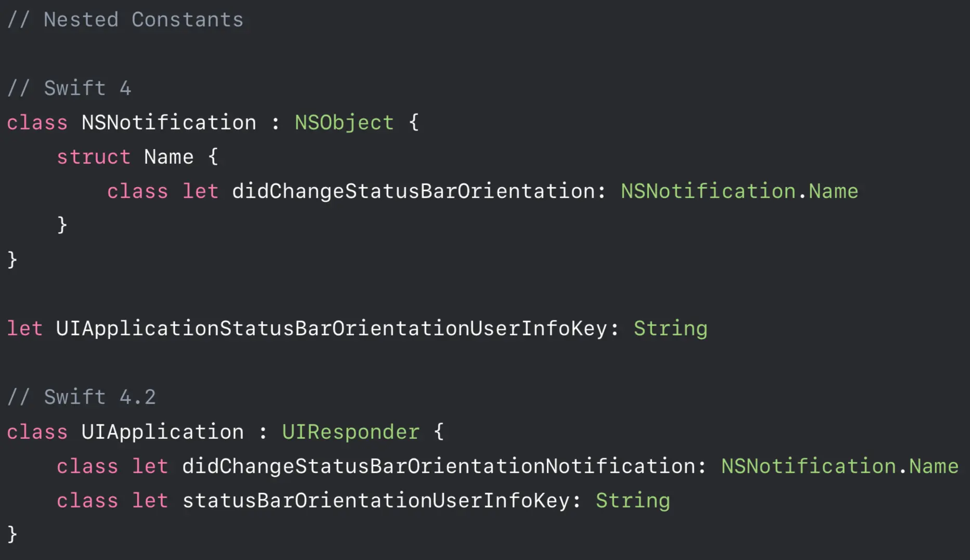970x560 pixels.
Task: Click NSNotification.Name type in struct Name
Action: [x=739, y=191]
